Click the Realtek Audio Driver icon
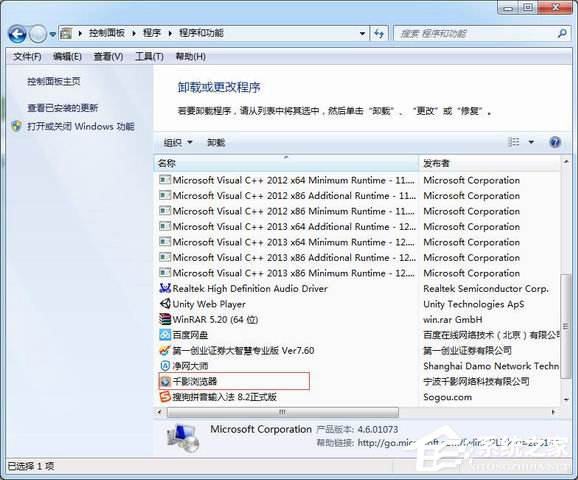The height and width of the screenshot is (480, 578). click(165, 288)
